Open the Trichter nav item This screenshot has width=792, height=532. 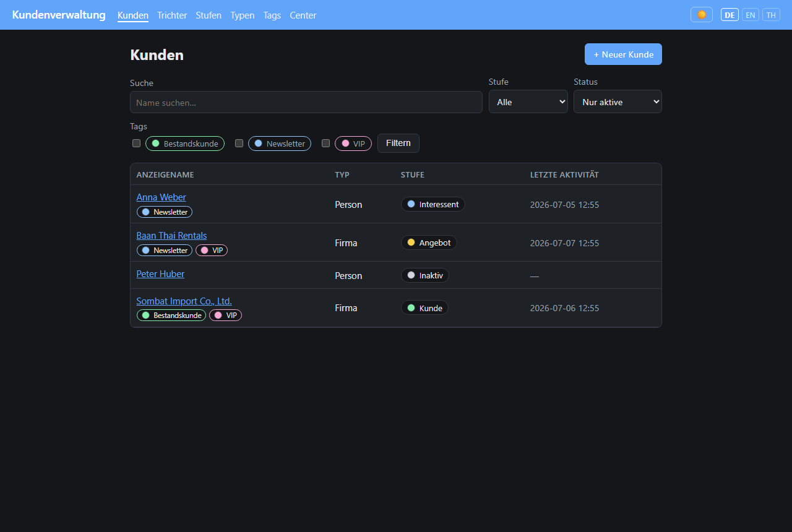[x=172, y=15]
